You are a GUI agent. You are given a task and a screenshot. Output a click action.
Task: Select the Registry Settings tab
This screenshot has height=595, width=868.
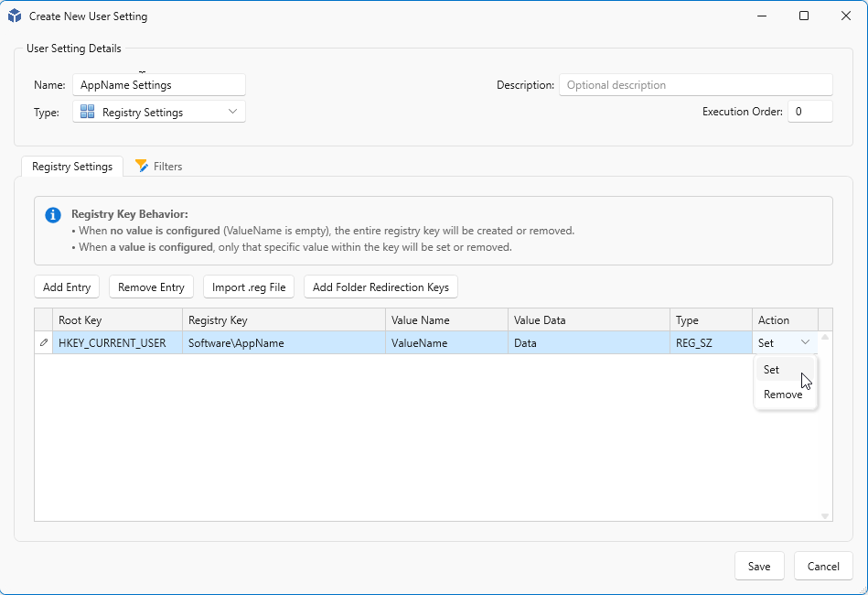point(72,167)
